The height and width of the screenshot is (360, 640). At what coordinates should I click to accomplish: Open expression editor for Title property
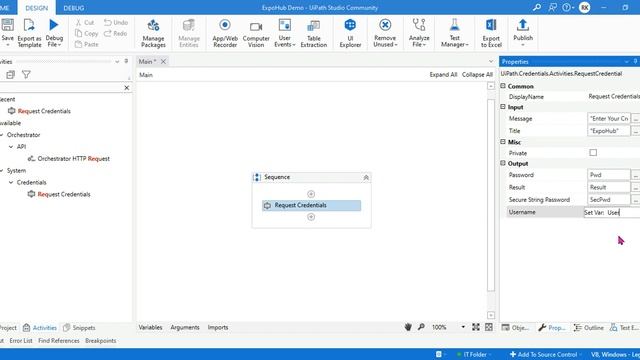click(x=636, y=131)
